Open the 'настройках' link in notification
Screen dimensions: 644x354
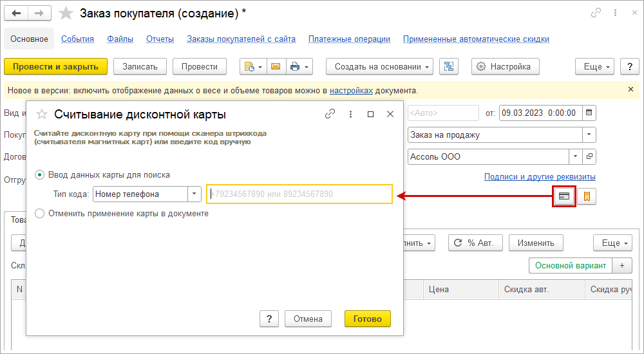(x=351, y=90)
